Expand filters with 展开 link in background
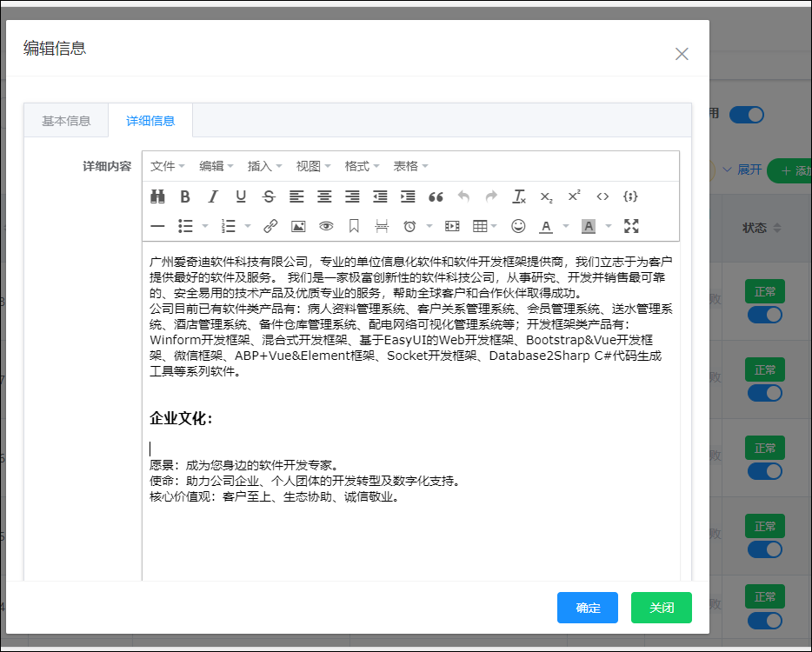This screenshot has height=652, width=812. (x=742, y=170)
